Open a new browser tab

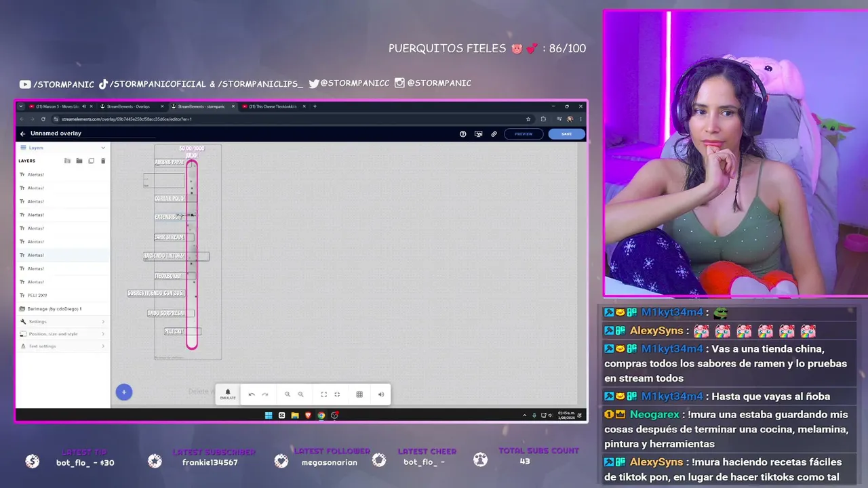[315, 106]
